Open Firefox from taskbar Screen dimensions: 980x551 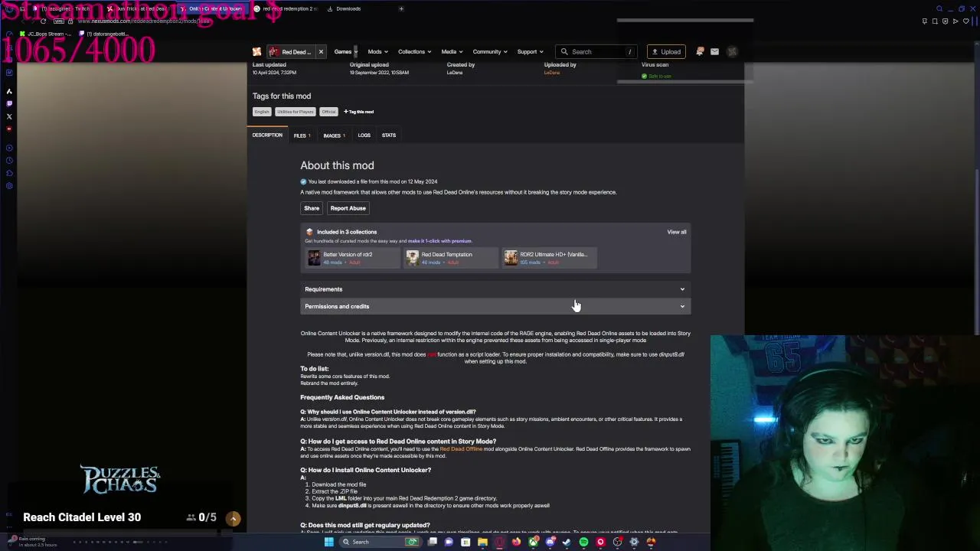pos(517,542)
